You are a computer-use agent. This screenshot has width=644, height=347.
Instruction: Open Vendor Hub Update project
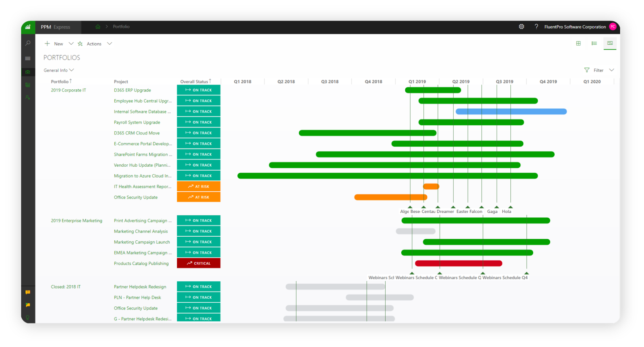[142, 165]
